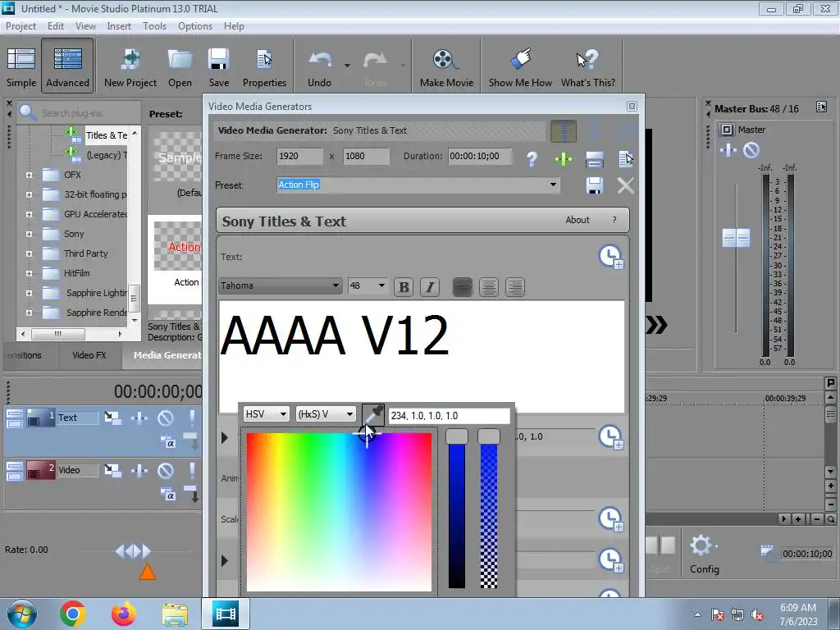
Task: Activate What's This help
Action: (x=587, y=67)
